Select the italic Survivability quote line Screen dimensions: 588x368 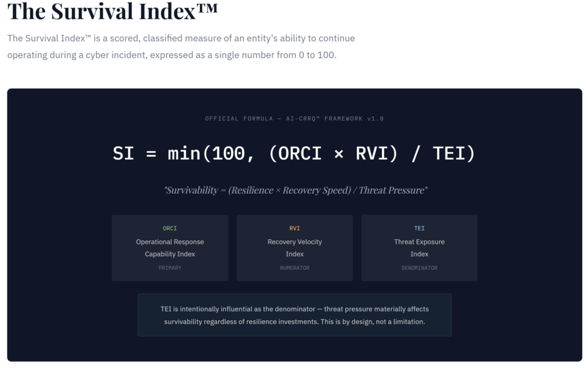[296, 190]
